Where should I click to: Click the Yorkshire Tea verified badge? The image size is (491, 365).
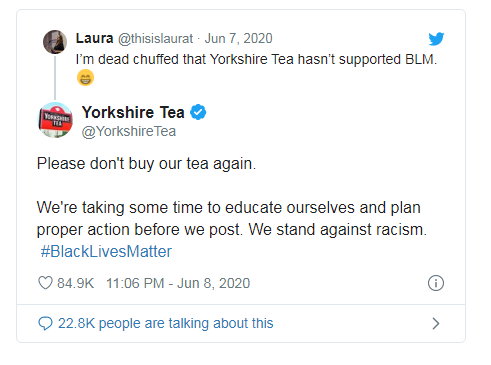(x=198, y=112)
